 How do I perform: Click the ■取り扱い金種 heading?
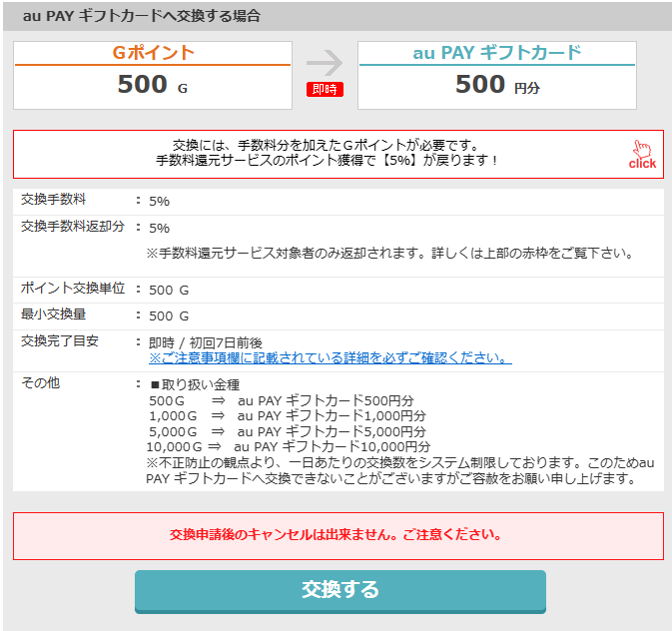point(195,385)
